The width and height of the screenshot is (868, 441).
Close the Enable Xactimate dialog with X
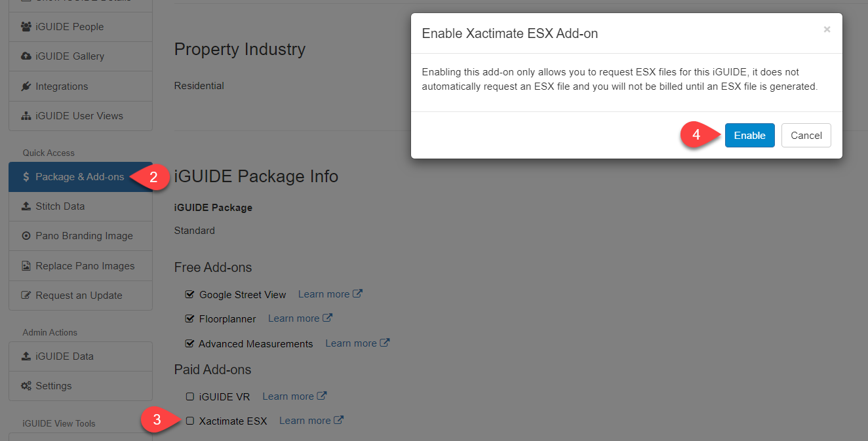(827, 29)
